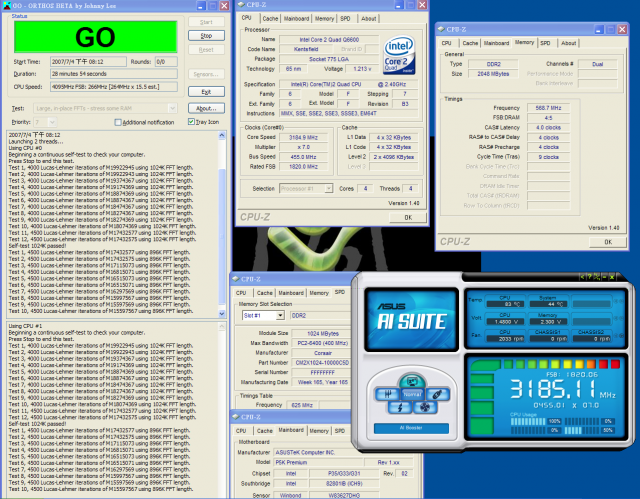Click the up arrow of the CPU #0 log scrollbar
Image resolution: width=640 pixels, height=499 pixels.
click(222, 135)
